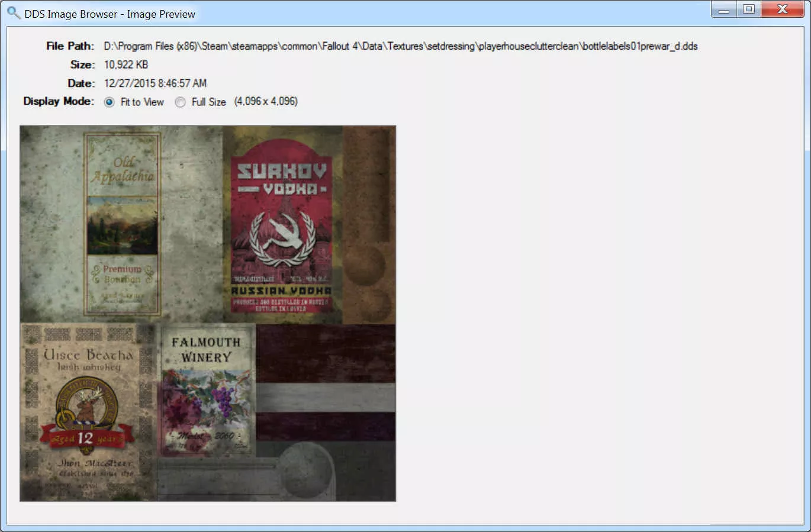Viewport: 811px width, 532px height.
Task: Click the File Path label
Action: [x=70, y=46]
